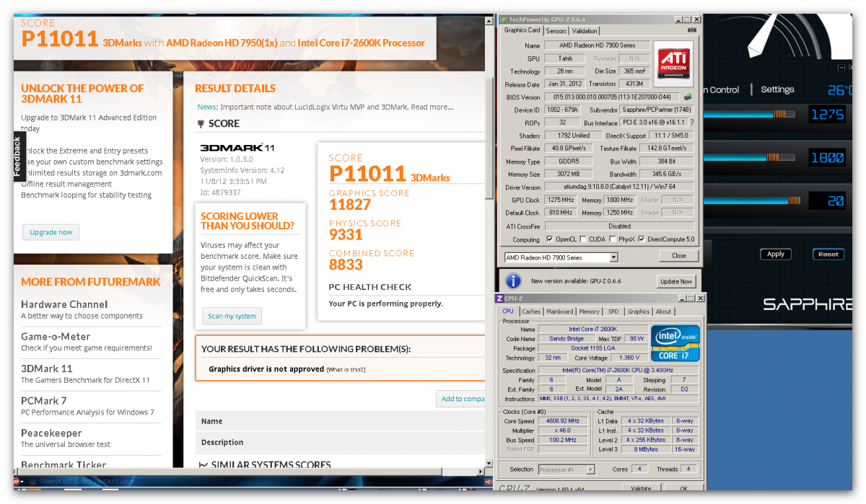The height and width of the screenshot is (504, 866).
Task: Click the Update Now button in GPU-Z
Action: tap(676, 281)
